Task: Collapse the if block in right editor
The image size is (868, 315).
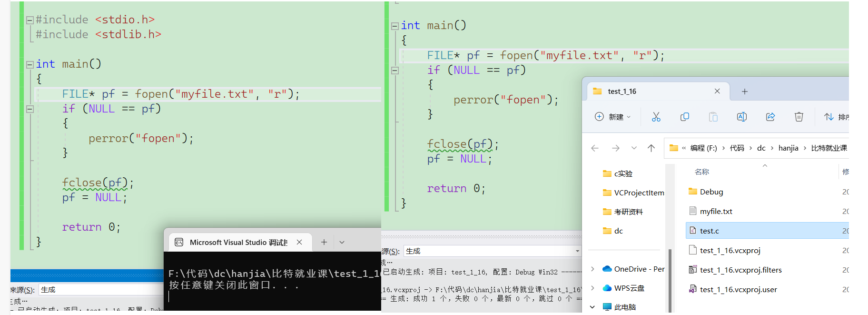Action: [395, 71]
